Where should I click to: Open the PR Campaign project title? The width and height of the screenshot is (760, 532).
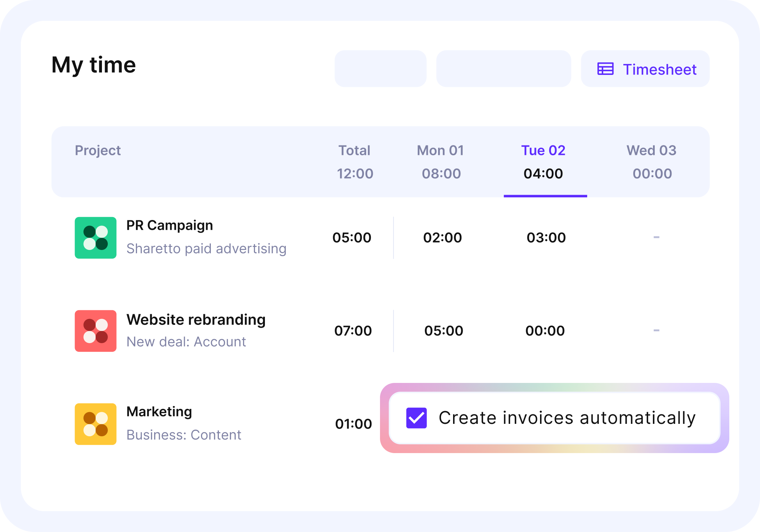(x=170, y=225)
